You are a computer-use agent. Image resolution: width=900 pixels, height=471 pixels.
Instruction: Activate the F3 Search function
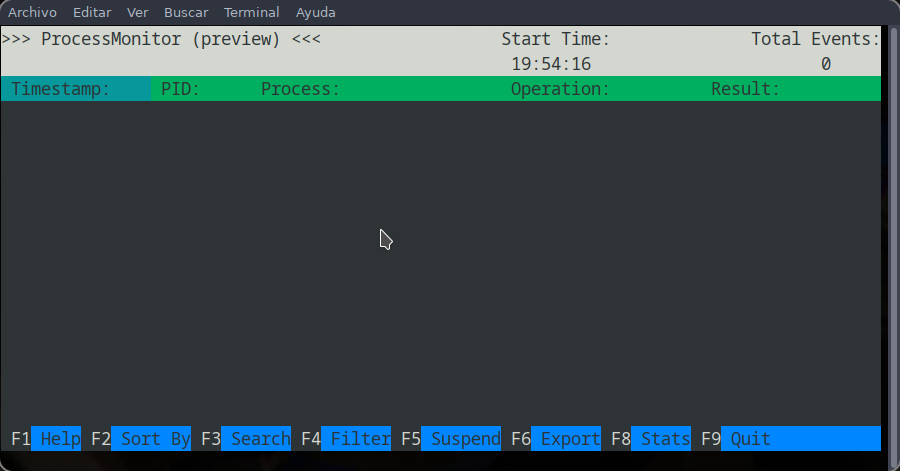point(246,438)
